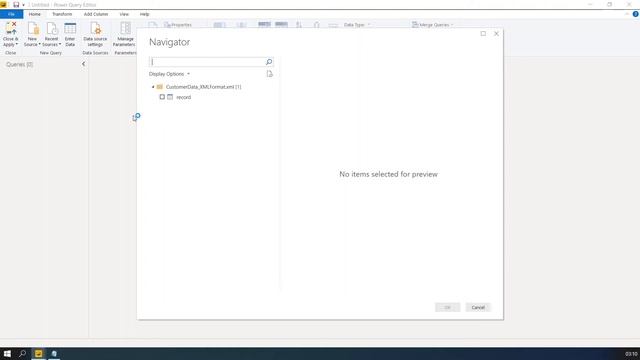Open the New Source dropdown arrow
Screen dimensions: 640x360
pyautogui.click(x=40, y=44)
